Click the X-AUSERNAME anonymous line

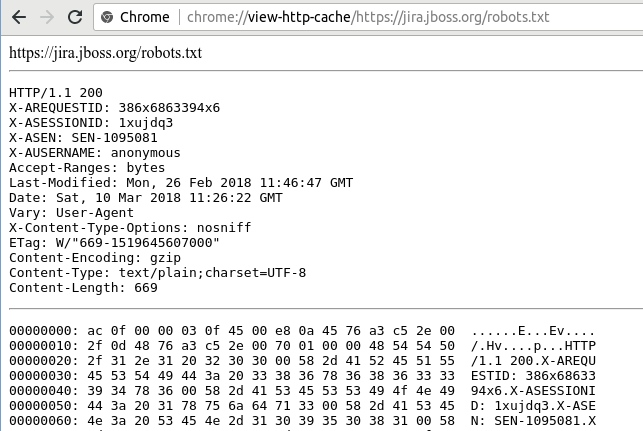coord(95,153)
